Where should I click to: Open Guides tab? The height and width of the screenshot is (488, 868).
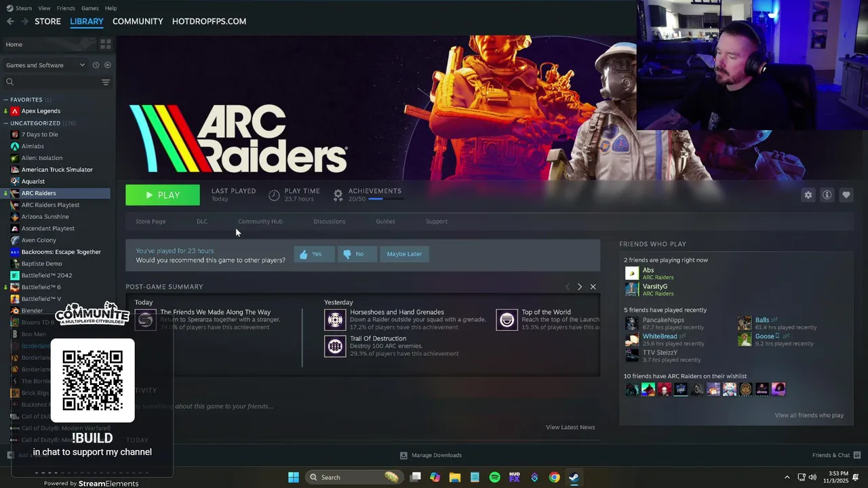(385, 221)
